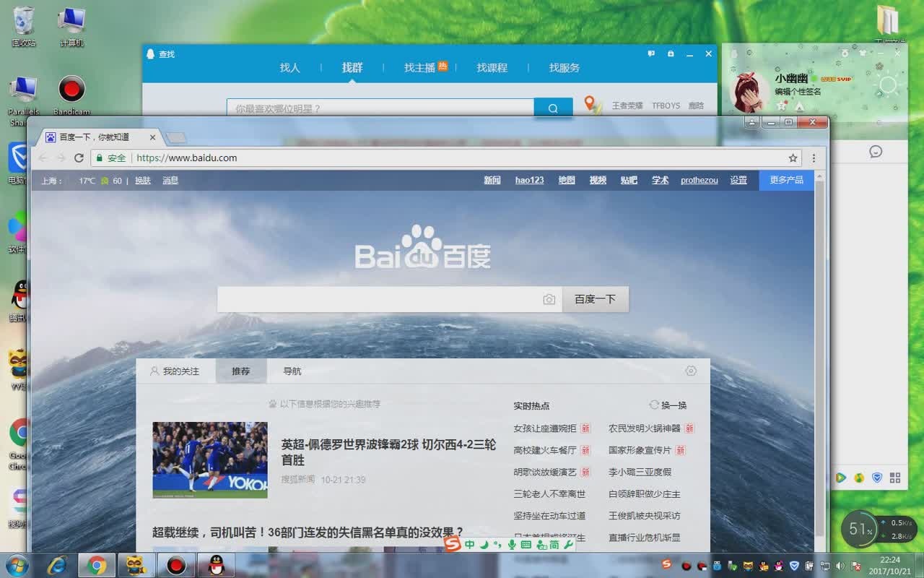Switch to the 找群 tab
The height and width of the screenshot is (578, 924).
(352, 67)
